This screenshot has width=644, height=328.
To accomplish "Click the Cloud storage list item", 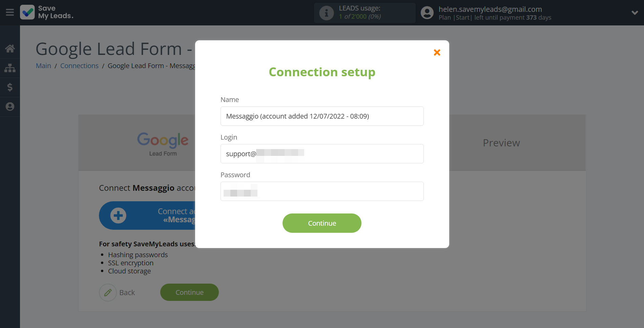I will click(x=129, y=271).
